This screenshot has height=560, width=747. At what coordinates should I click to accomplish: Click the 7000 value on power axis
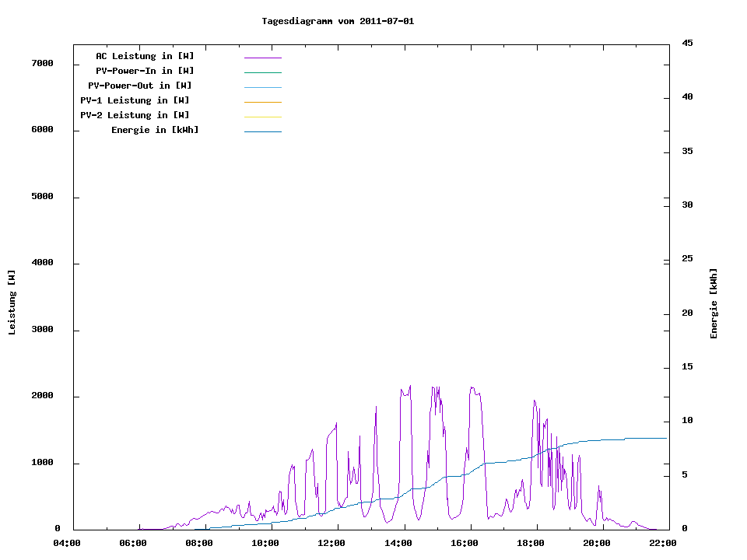[x=41, y=63]
